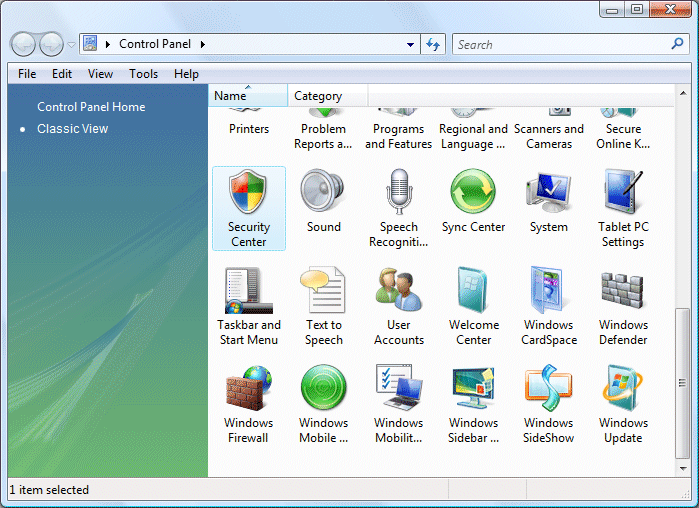Viewport: 699px width, 508px height.
Task: Open Tablet PC Settings icon
Action: (x=623, y=192)
